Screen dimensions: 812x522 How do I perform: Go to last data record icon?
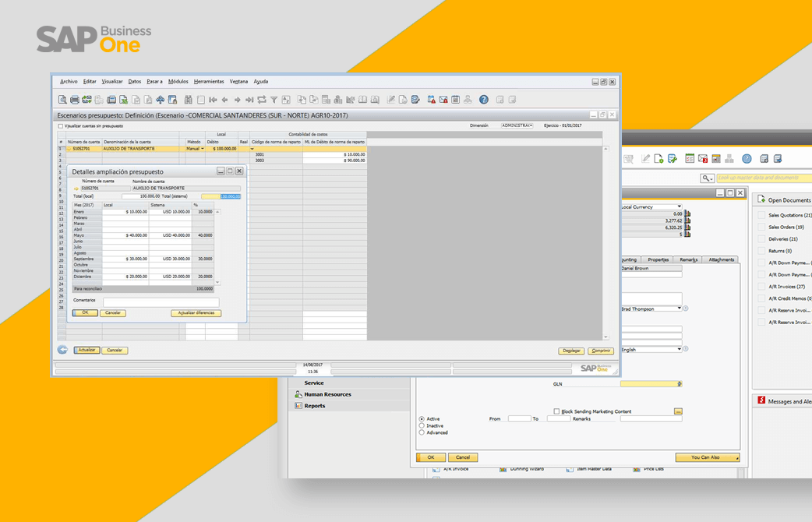click(x=249, y=100)
